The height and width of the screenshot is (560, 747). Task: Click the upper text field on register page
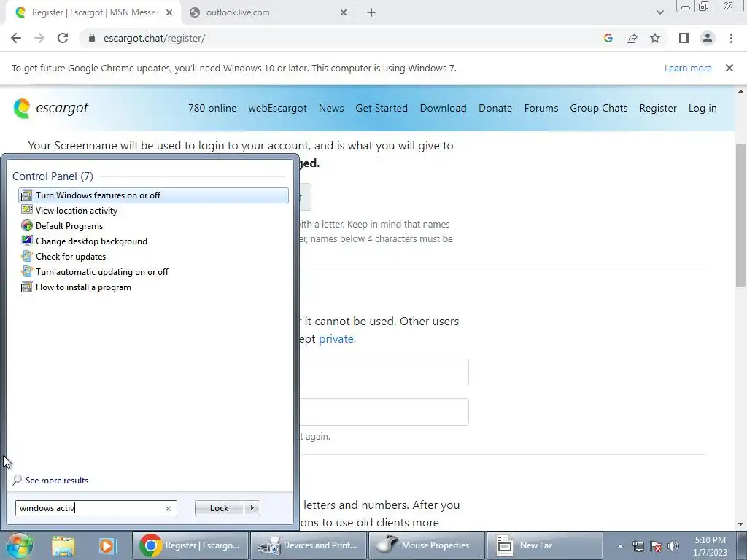click(383, 373)
